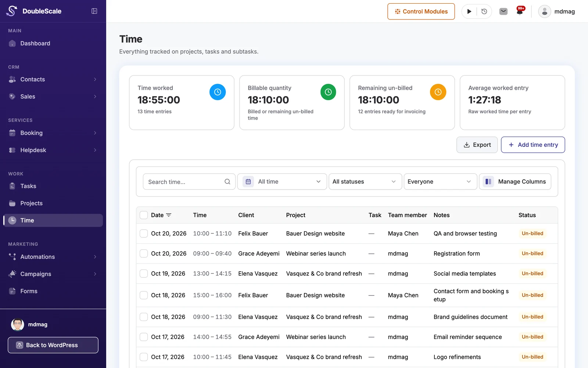Open Forms in the sidebar
Screen dimensions: 588x368
[x=53, y=291]
